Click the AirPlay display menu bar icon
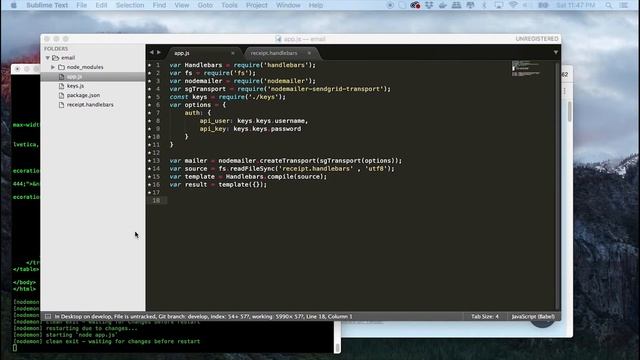Image resolution: width=640 pixels, height=360 pixels. [498, 5]
